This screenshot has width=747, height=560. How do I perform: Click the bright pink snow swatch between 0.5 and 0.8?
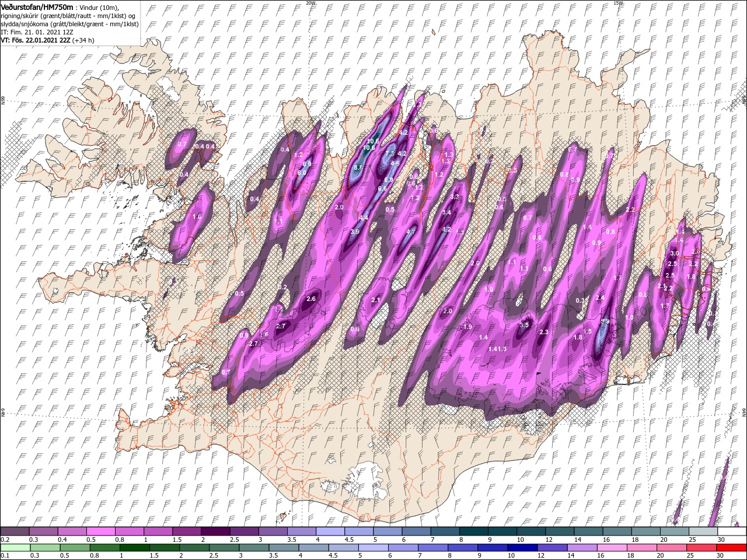click(x=100, y=531)
